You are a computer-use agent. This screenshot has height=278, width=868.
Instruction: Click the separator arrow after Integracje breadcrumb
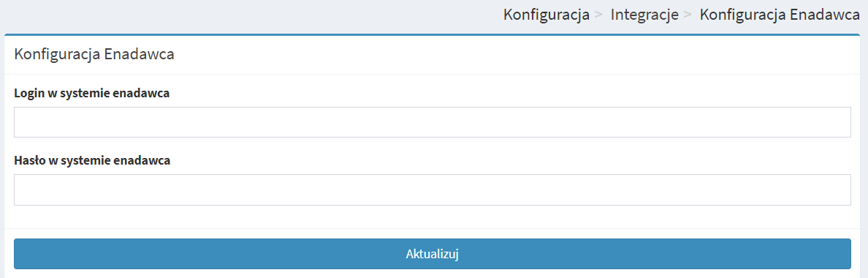688,15
